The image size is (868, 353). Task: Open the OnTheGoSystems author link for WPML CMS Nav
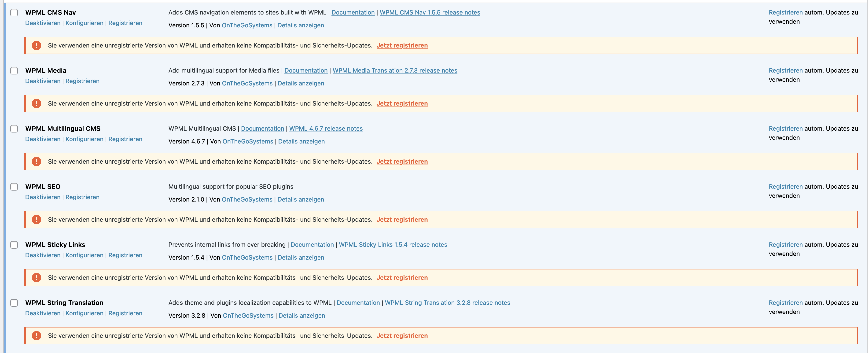(247, 25)
